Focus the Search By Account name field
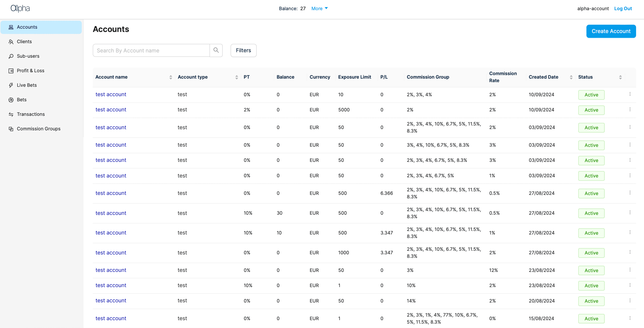Screen dimensions: 644x328 [151, 50]
